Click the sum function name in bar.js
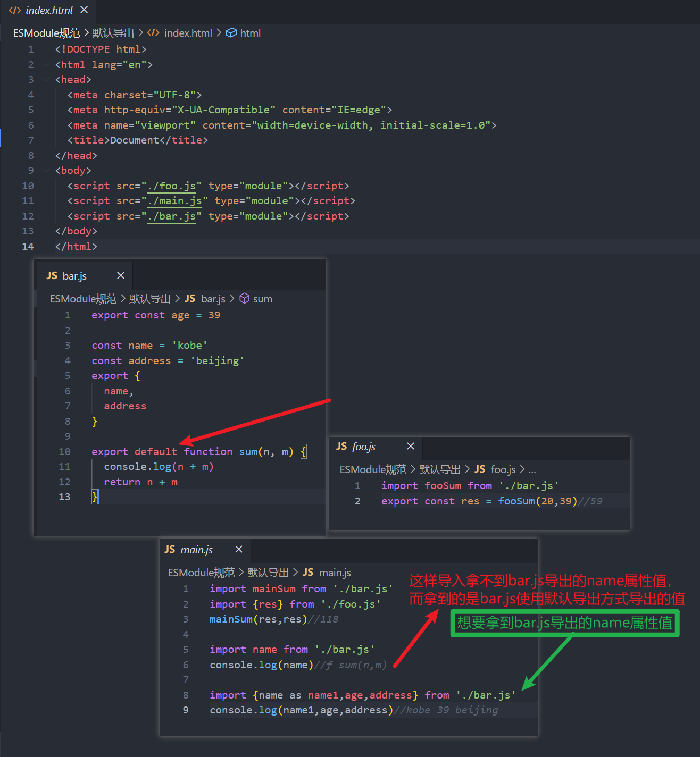This screenshot has height=757, width=700. (248, 452)
